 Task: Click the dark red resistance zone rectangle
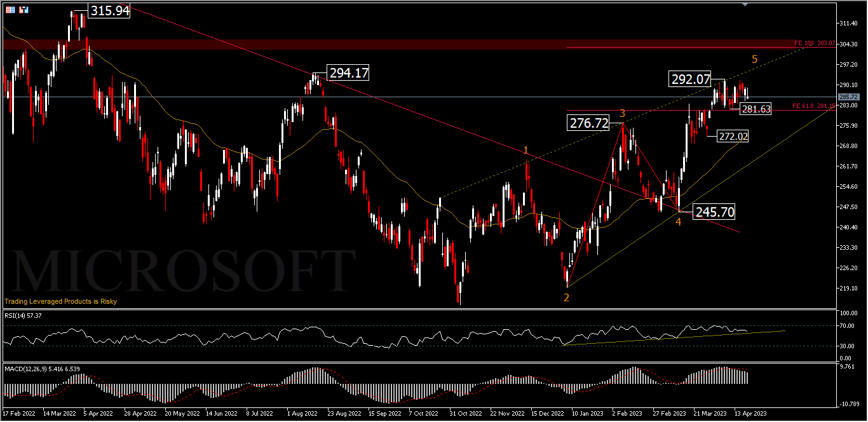318,44
